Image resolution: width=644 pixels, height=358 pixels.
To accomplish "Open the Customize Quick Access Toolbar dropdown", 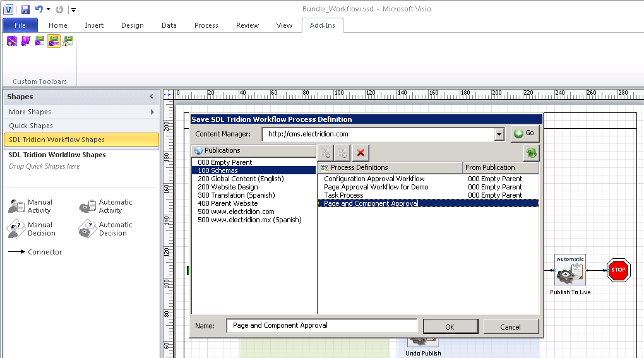I will tap(73, 10).
